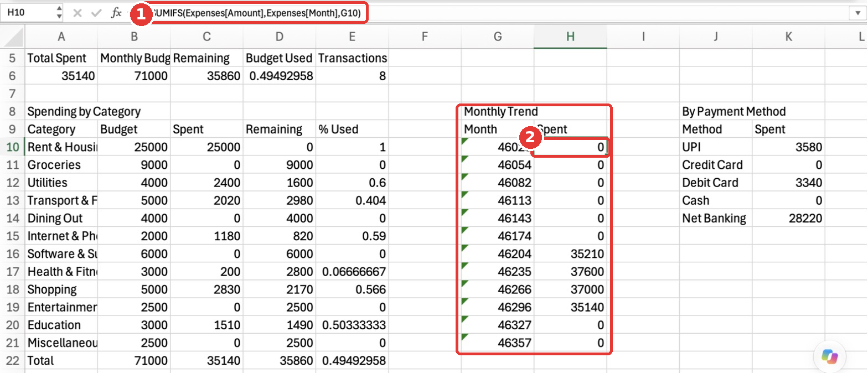The image size is (868, 373).
Task: Select row 16 header
Action: pyautogui.click(x=13, y=253)
